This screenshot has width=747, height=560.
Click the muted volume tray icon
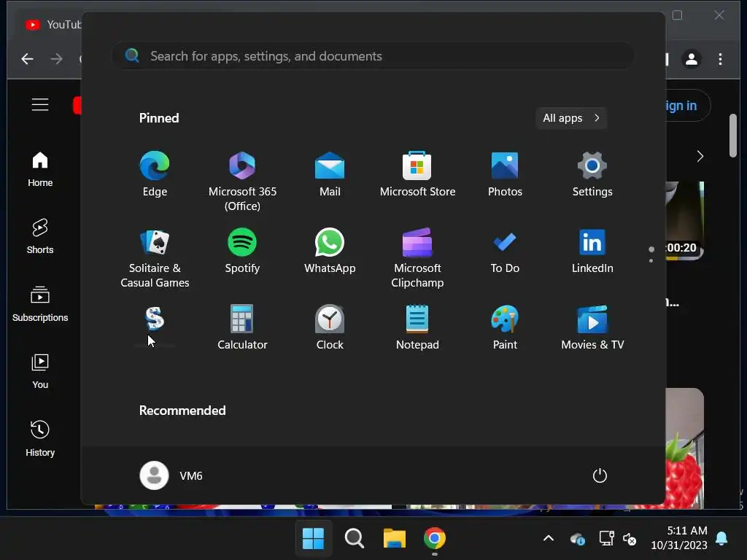[x=630, y=539]
